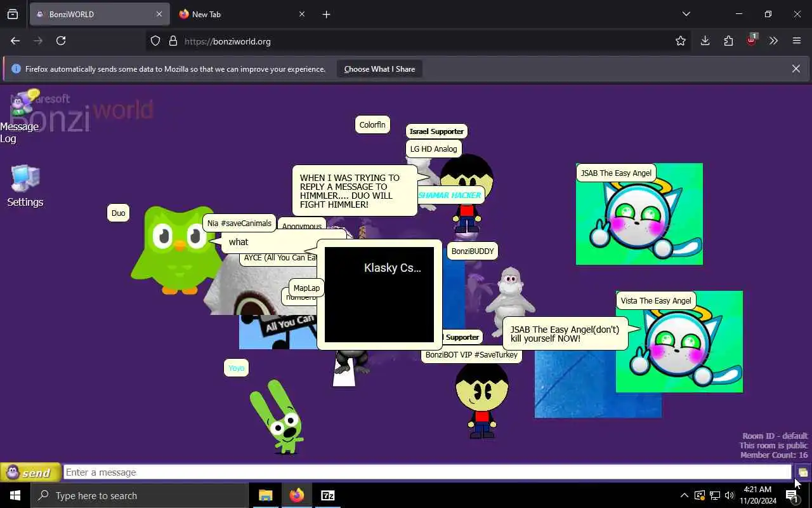Click the Type here to search box

(140, 495)
